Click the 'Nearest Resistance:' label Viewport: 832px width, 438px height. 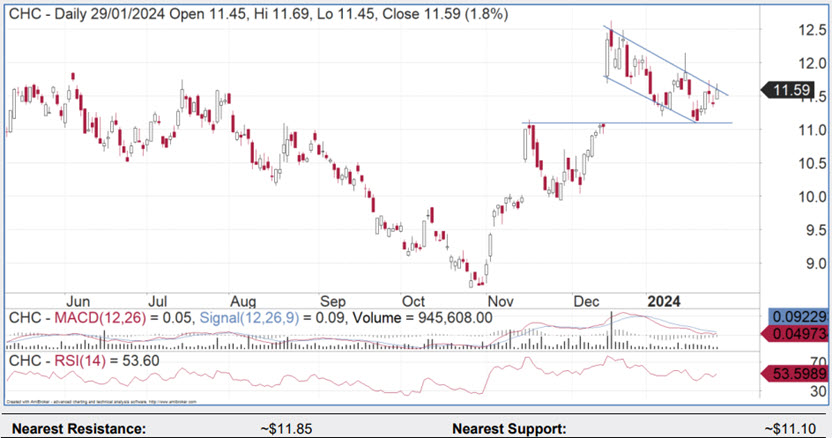click(x=79, y=429)
